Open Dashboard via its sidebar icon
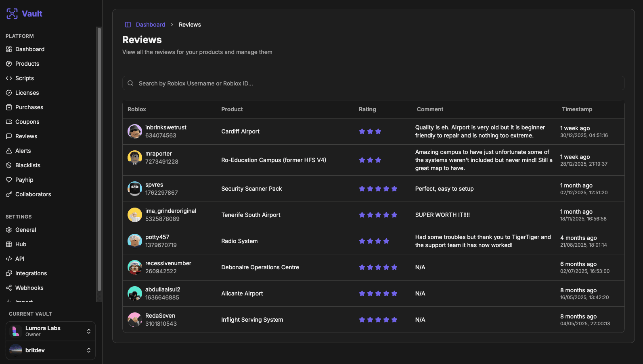 (x=9, y=49)
